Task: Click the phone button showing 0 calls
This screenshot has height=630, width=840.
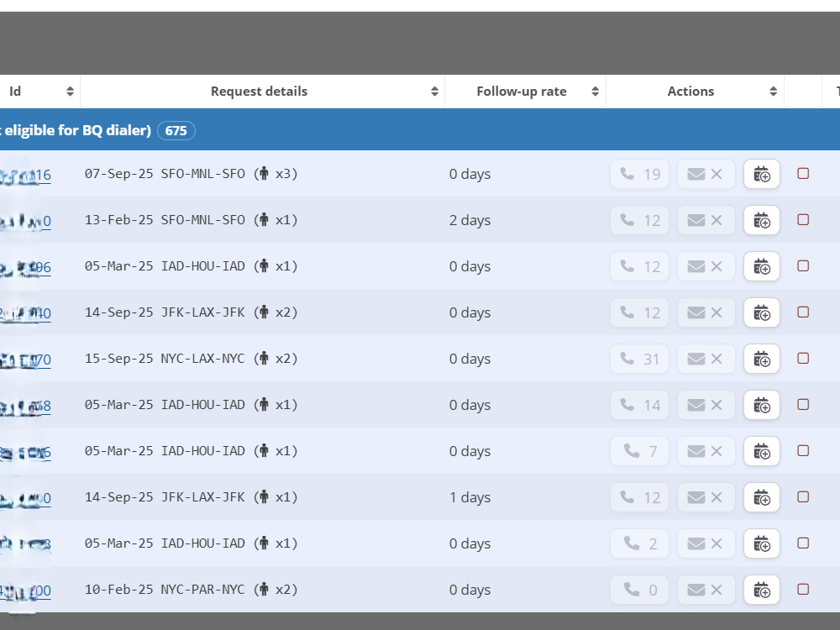Action: pos(639,590)
